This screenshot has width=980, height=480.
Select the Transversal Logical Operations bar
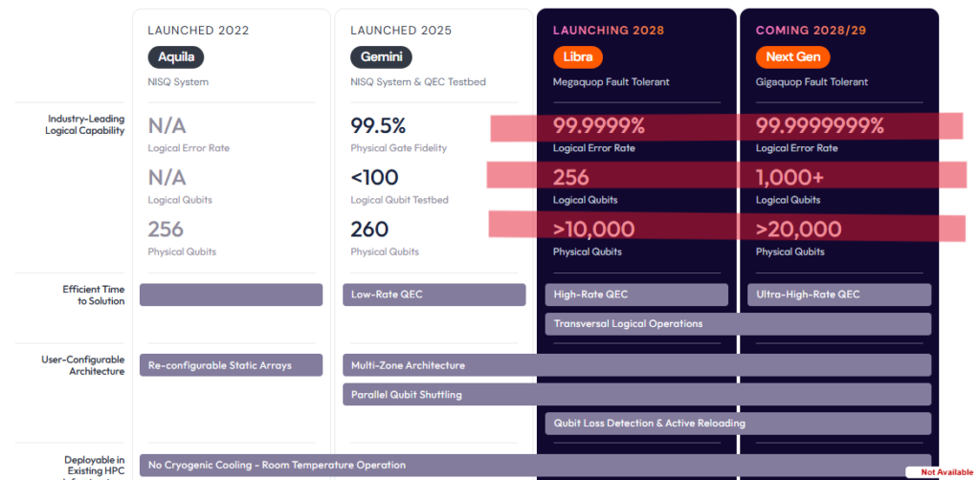(738, 324)
